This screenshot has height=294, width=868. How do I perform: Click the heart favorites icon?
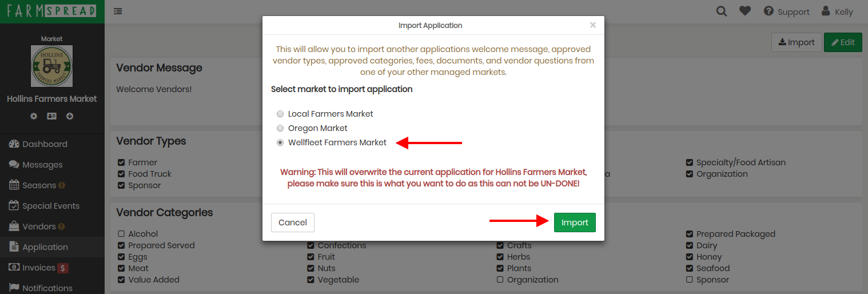tap(744, 11)
